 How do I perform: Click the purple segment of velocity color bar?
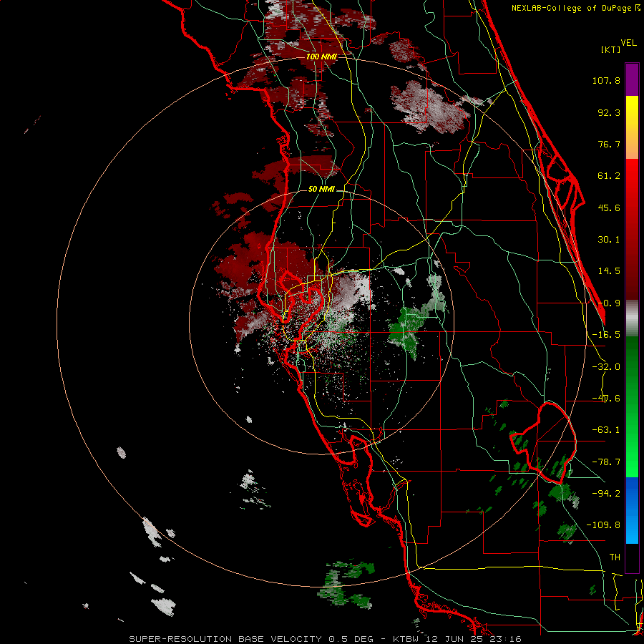[x=632, y=79]
